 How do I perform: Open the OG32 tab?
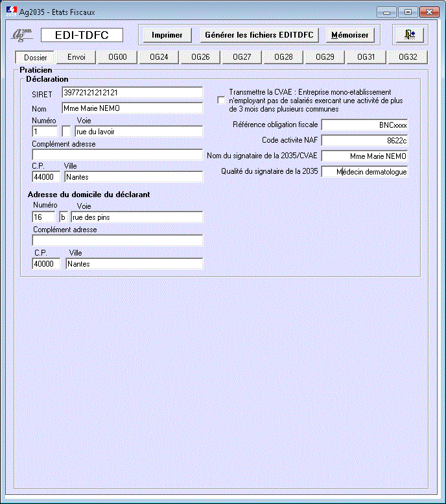click(408, 57)
